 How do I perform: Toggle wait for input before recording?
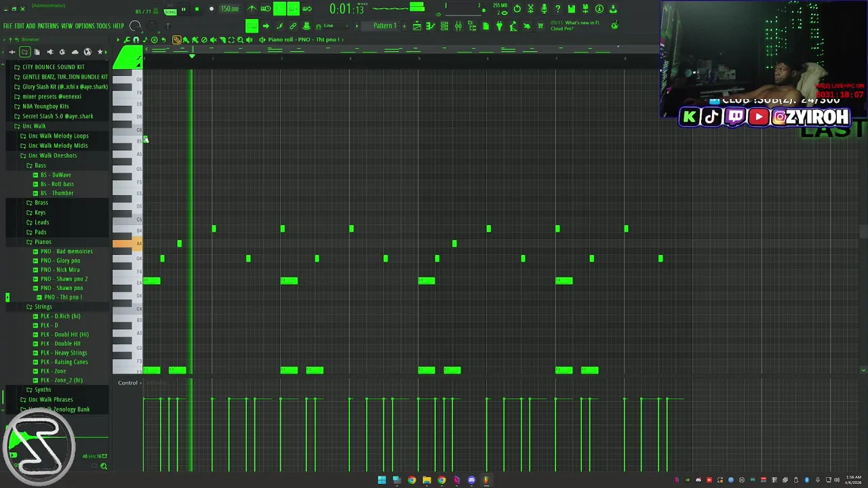tap(266, 9)
